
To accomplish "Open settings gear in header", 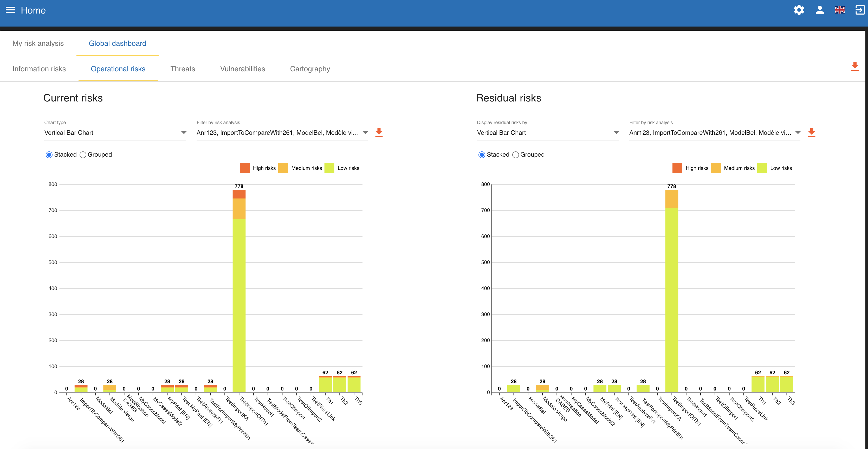I will 799,10.
